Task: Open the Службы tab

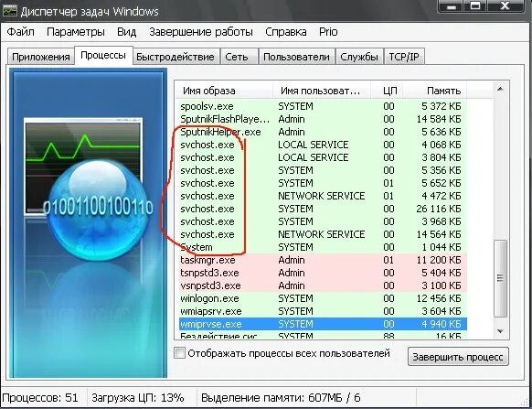Action: [x=359, y=57]
